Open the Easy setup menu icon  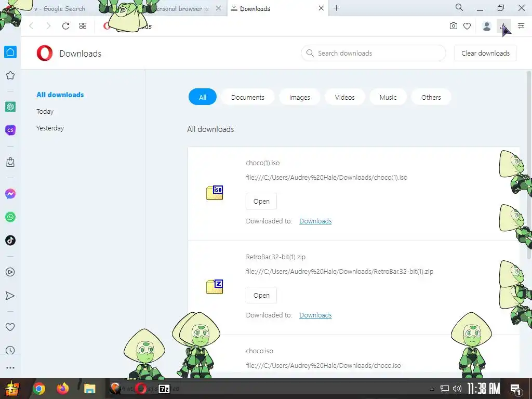coord(521,26)
